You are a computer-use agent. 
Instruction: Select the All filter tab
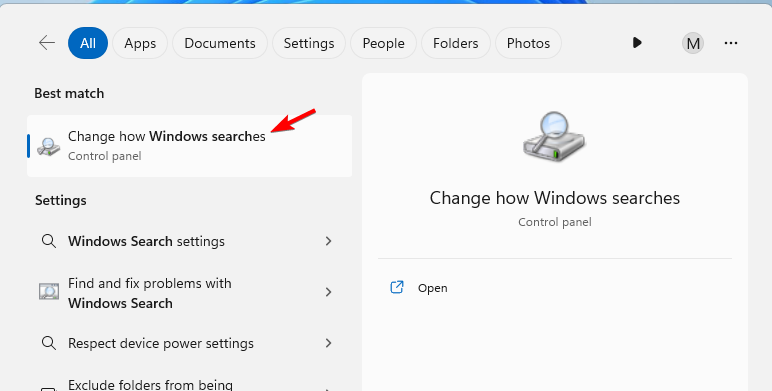coord(88,43)
